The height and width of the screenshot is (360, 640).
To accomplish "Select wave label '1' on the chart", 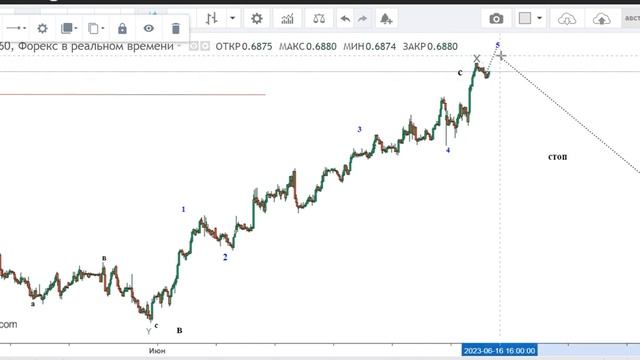I will click(183, 209).
